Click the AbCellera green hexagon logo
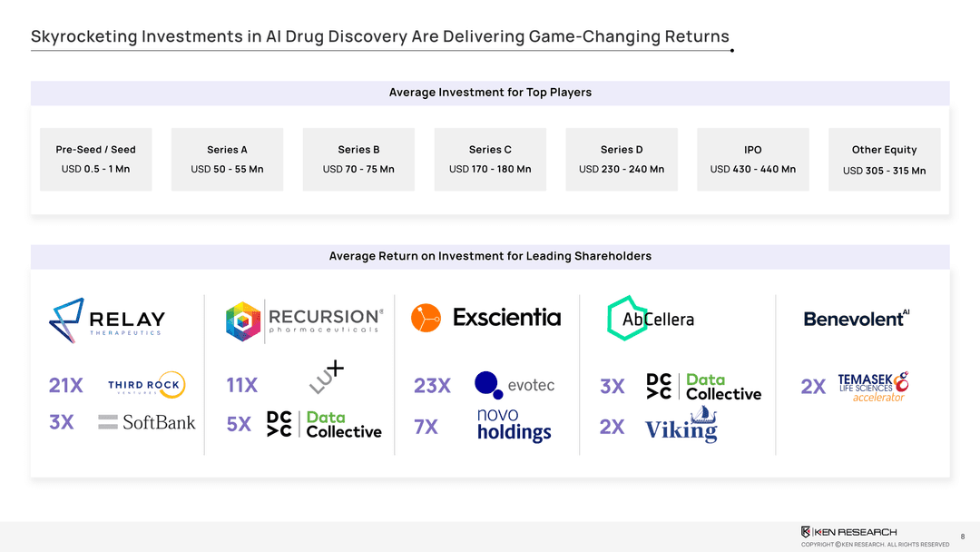 pos(624,318)
